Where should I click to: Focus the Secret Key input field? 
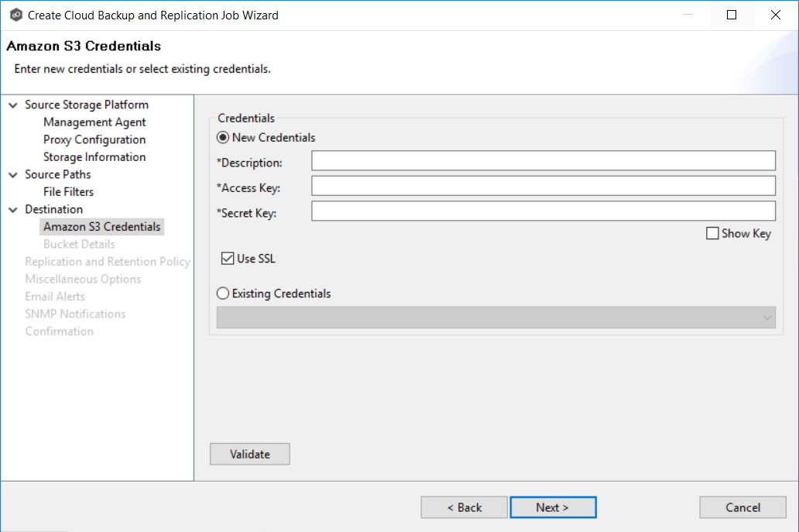544,211
